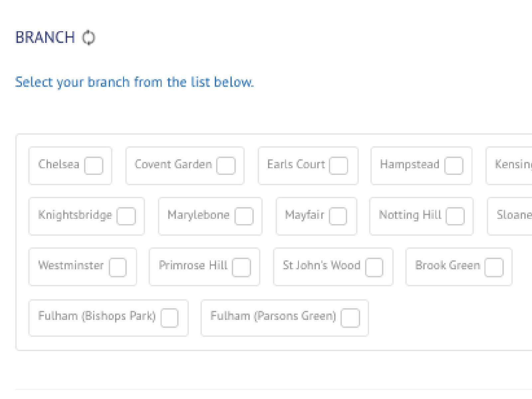Tick the Westminster checkbox

[x=118, y=267]
